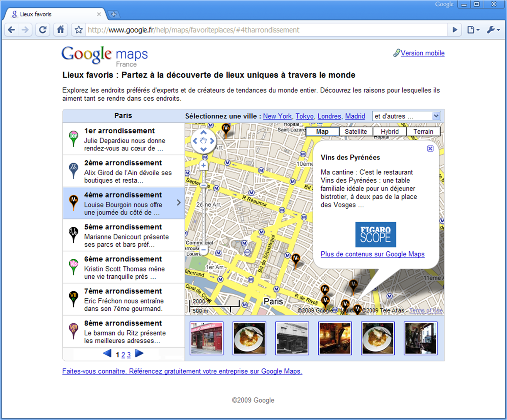This screenshot has height=420, width=507.
Task: Open the page menu icon
Action: pos(473,30)
